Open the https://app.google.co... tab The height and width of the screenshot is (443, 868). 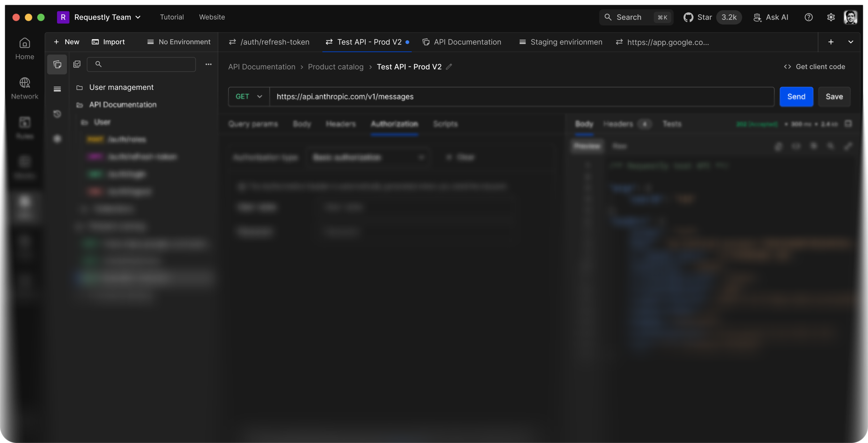tap(662, 42)
